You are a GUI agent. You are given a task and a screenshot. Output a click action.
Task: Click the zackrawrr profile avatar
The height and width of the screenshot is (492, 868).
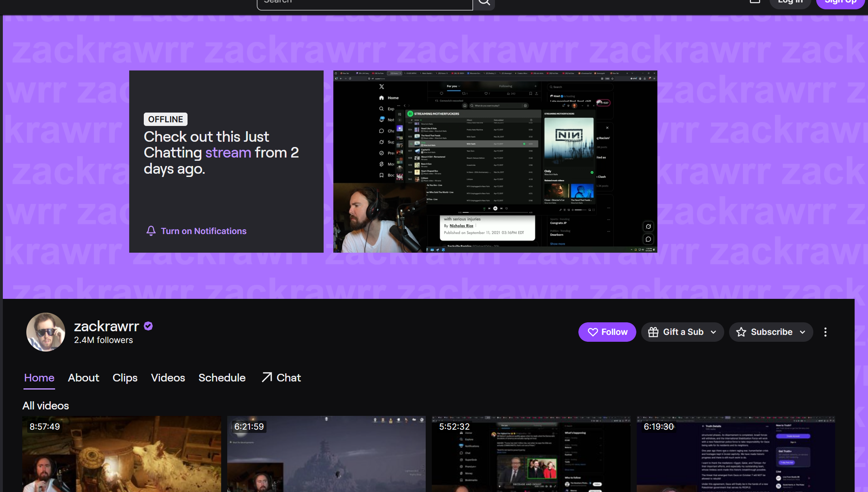click(46, 332)
